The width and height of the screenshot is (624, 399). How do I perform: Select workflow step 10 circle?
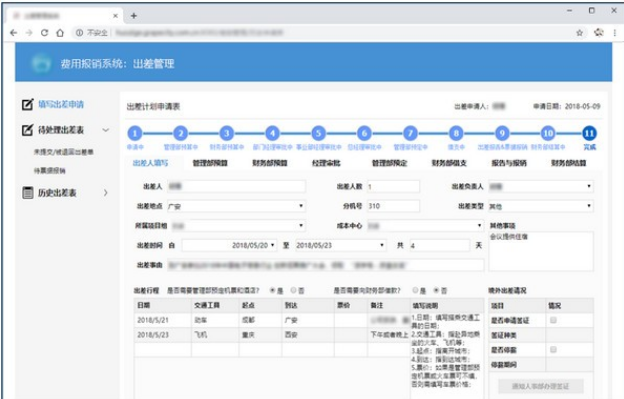548,133
